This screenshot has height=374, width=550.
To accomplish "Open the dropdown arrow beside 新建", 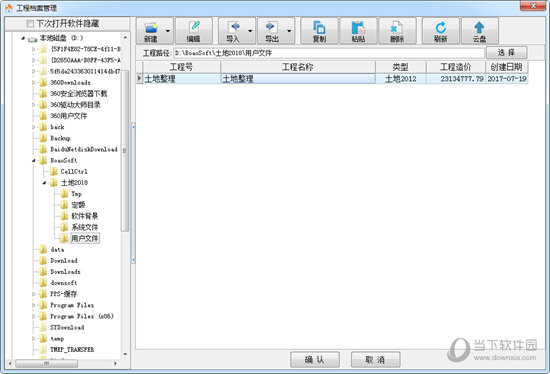I will [168, 31].
